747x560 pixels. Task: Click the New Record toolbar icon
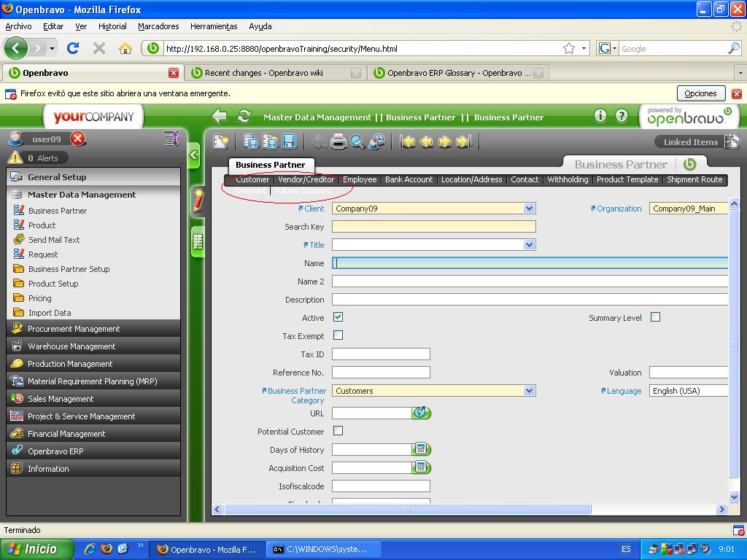coord(220,141)
